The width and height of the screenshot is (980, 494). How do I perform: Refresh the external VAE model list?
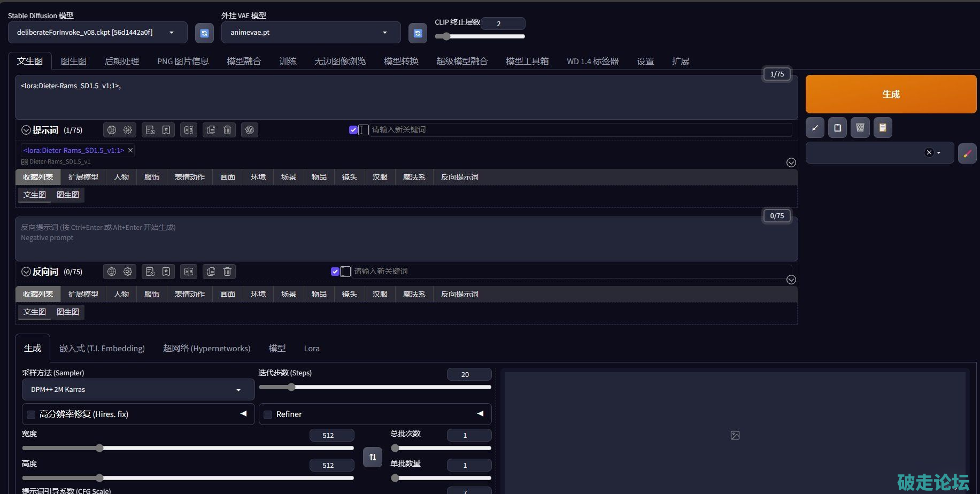pos(418,33)
